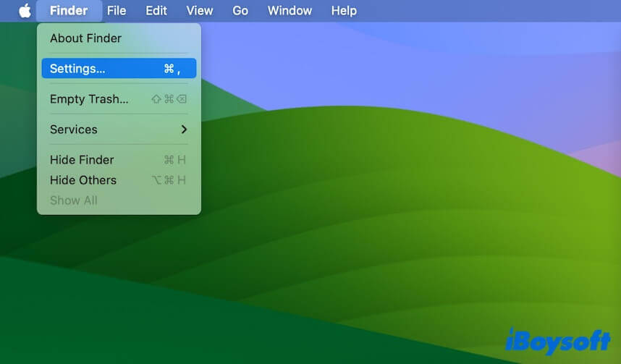Image resolution: width=621 pixels, height=364 pixels.
Task: Select Settings… in Finder menu
Action: [119, 69]
